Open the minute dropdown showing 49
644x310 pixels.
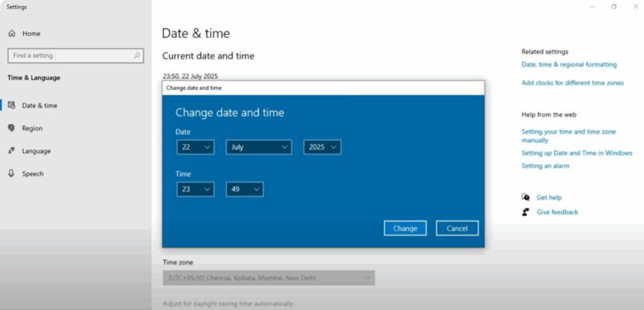(245, 189)
